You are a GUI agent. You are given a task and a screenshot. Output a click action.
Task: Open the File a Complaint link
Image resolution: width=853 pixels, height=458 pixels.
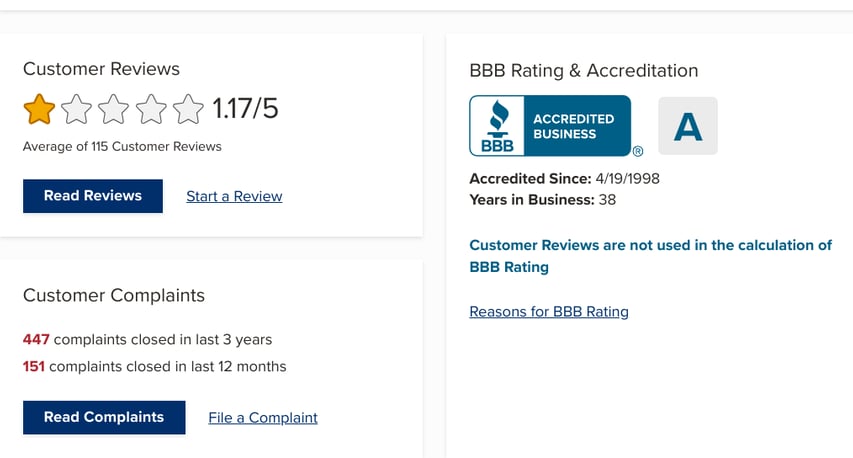(x=263, y=418)
